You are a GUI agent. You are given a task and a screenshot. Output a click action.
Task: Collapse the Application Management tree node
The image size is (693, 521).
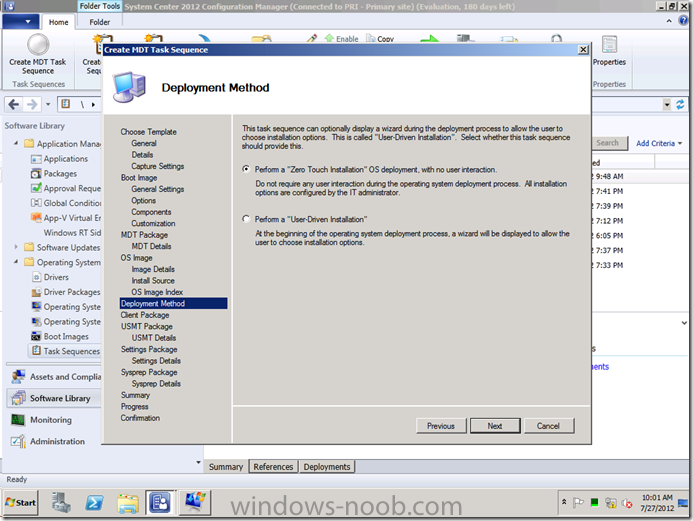(16, 143)
